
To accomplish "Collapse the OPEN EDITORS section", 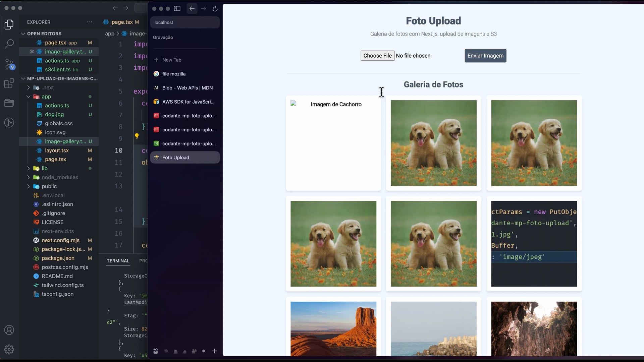I will [23, 34].
